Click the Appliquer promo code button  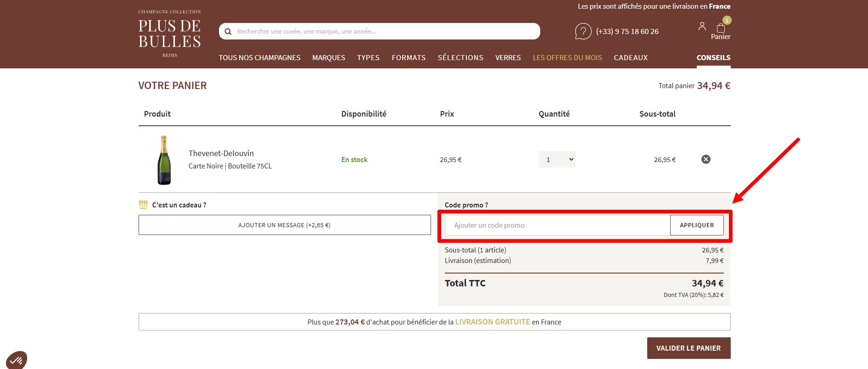pos(697,225)
